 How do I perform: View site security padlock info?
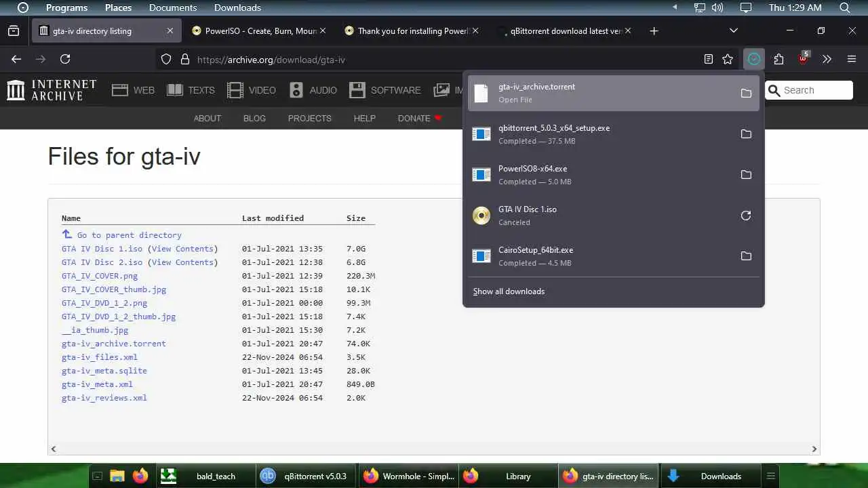coord(184,60)
